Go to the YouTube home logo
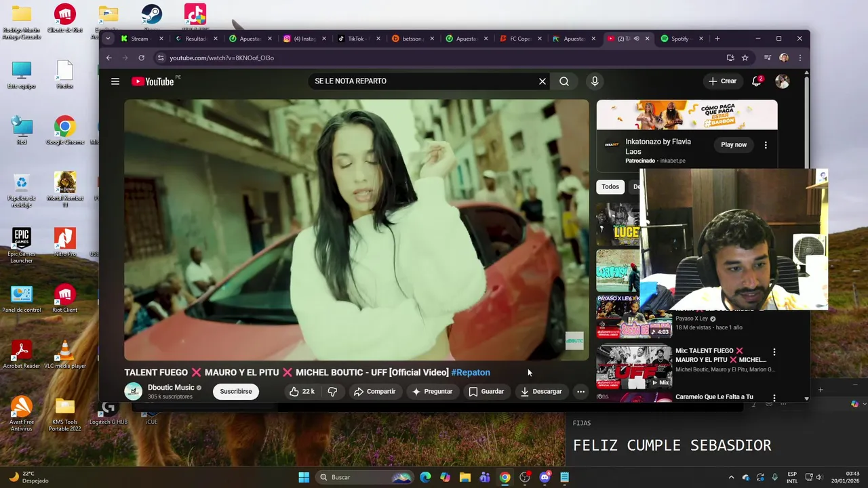Viewport: 868px width, 488px height. click(153, 81)
